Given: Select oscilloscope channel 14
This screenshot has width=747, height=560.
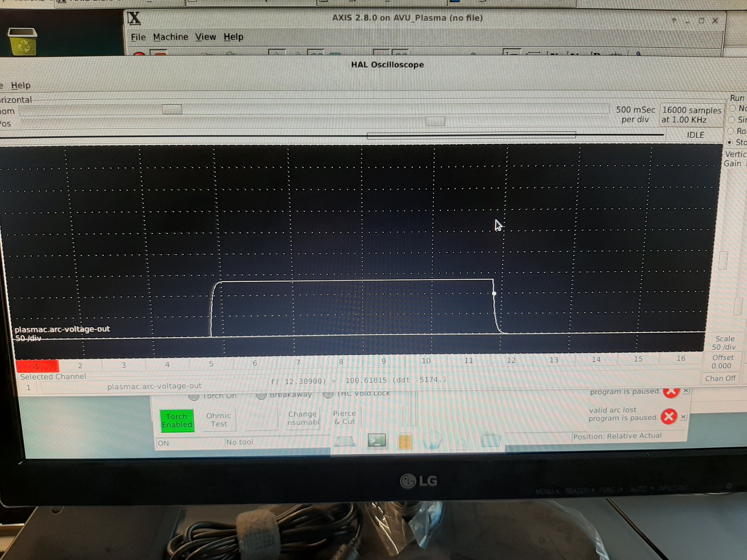Looking at the screenshot, I should (596, 359).
